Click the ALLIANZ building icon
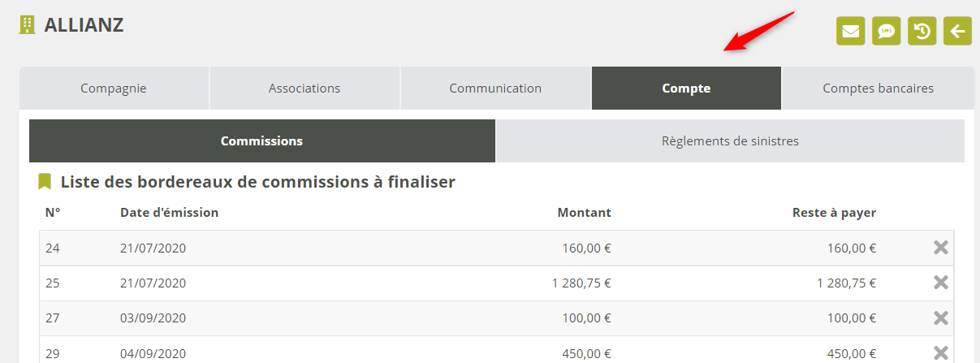This screenshot has width=980, height=363. click(28, 25)
